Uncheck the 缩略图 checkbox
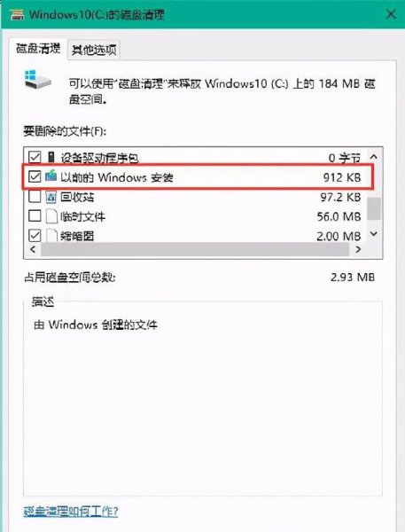Viewport: 405px width, 532px height. [35, 235]
